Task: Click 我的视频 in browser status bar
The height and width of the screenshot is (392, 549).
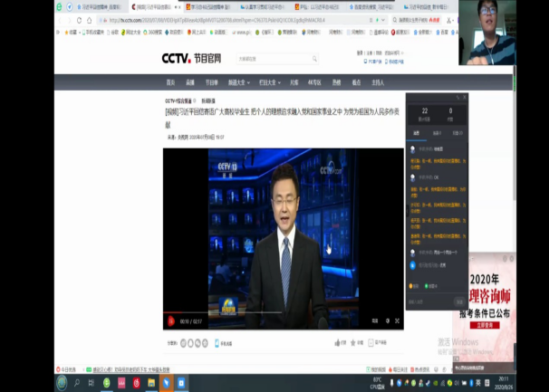Action: pos(376,369)
